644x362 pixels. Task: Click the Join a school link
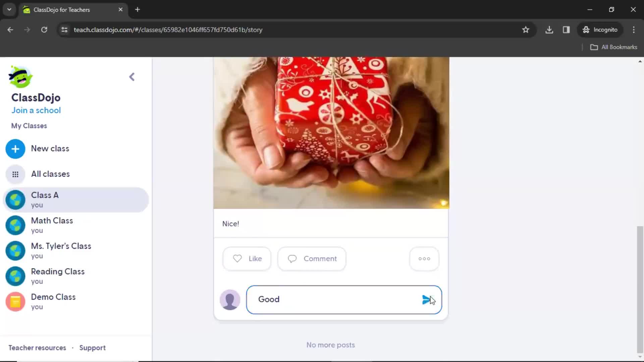tap(36, 110)
